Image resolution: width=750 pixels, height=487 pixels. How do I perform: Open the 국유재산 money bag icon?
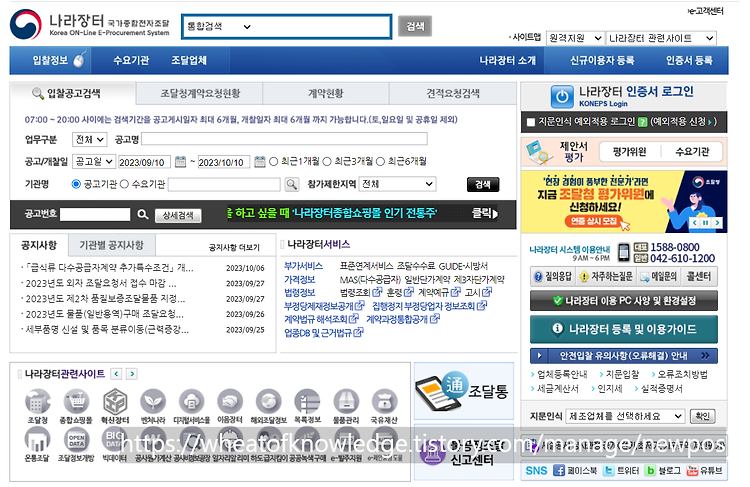click(384, 401)
